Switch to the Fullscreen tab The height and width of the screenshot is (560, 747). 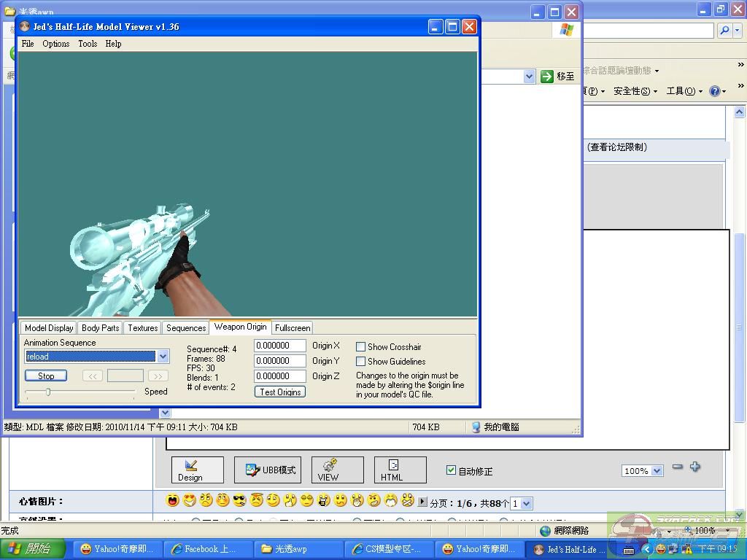[x=293, y=327]
